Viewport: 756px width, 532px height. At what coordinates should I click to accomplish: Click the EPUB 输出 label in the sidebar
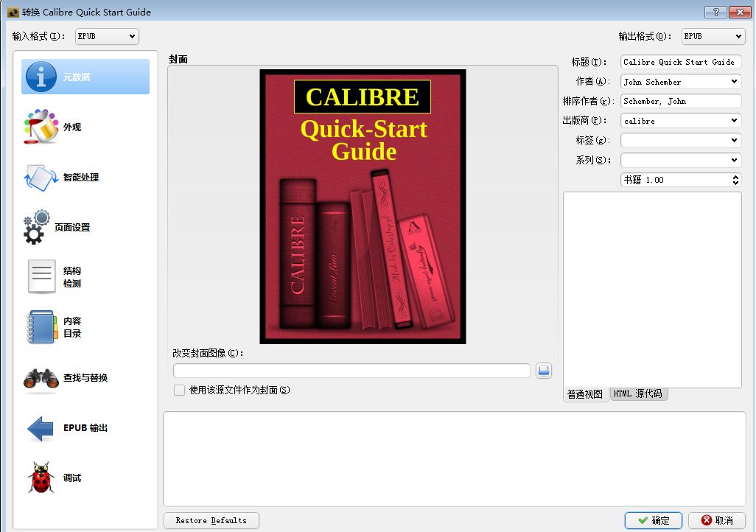(x=85, y=428)
